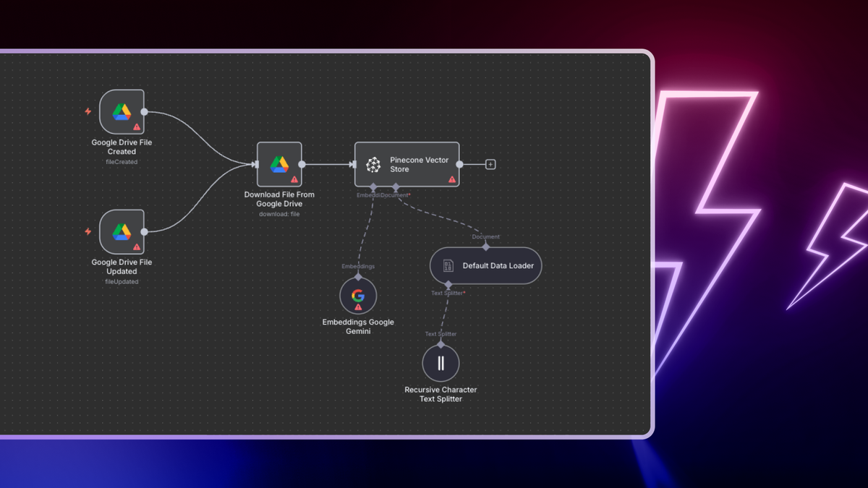
Task: Click trigger bolt beside Google Drive File Created
Action: click(88, 111)
